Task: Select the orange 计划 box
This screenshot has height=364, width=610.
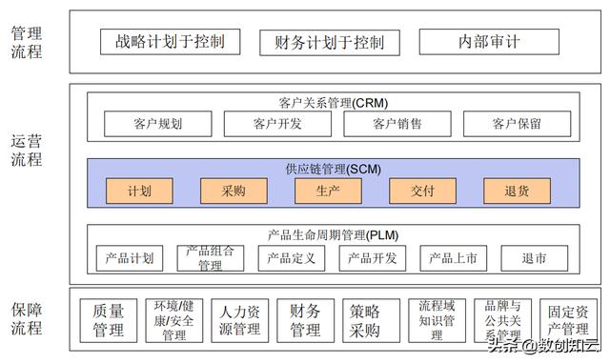Action: tap(139, 191)
